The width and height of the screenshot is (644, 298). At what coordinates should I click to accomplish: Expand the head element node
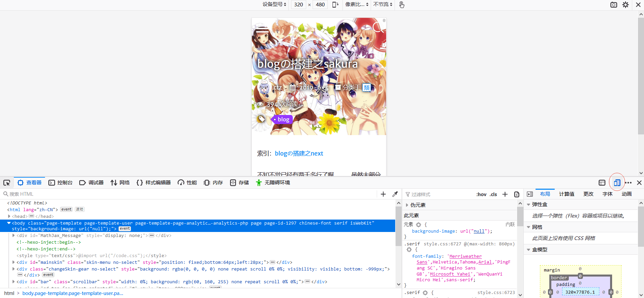(x=9, y=216)
